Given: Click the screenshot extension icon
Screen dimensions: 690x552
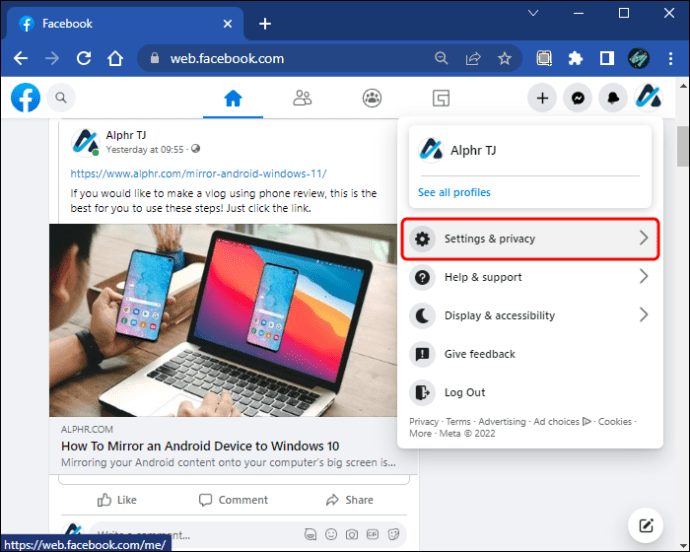Looking at the screenshot, I should pos(544,58).
